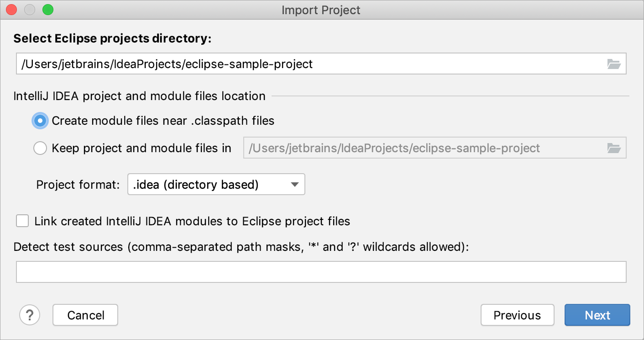Browse for the Eclipse projects directory folder
This screenshot has height=340, width=644.
tap(614, 64)
